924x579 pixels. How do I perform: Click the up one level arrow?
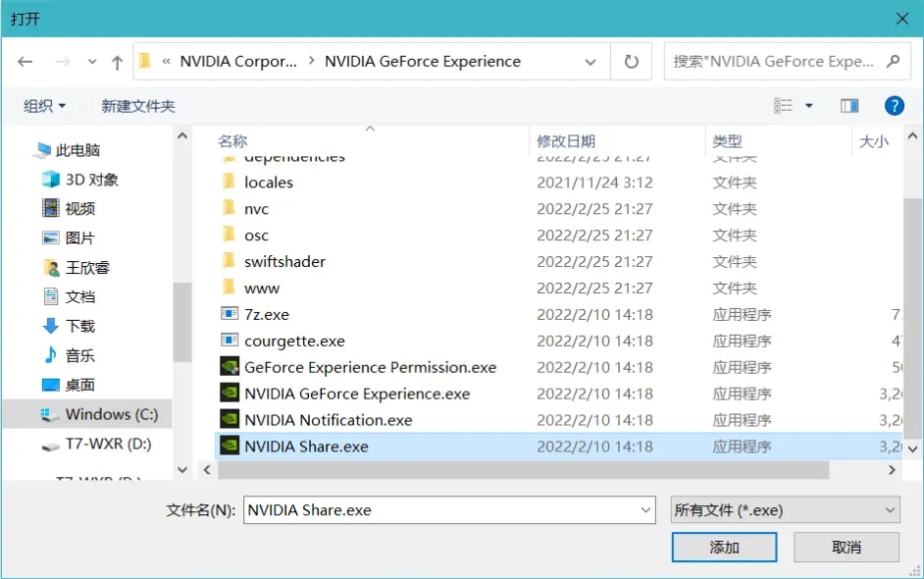pyautogui.click(x=116, y=61)
